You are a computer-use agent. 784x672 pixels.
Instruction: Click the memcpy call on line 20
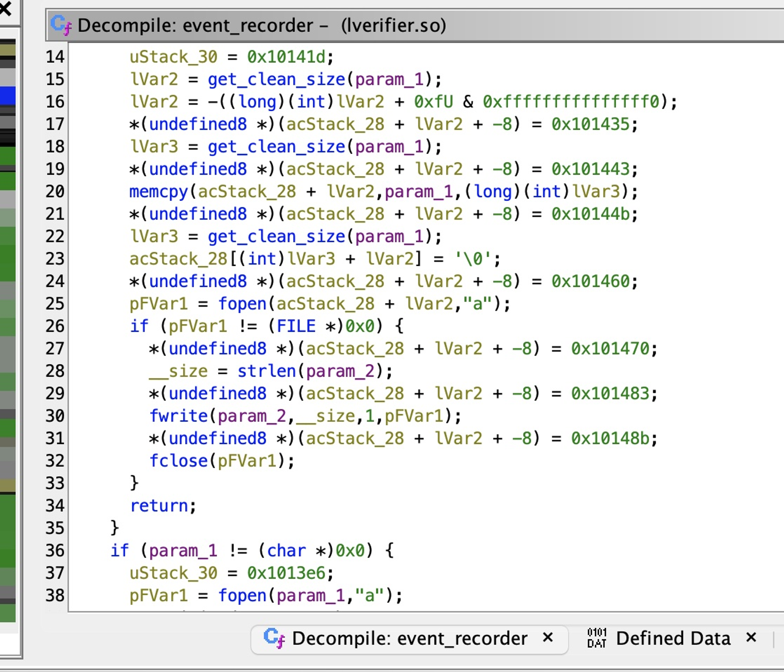tap(159, 192)
